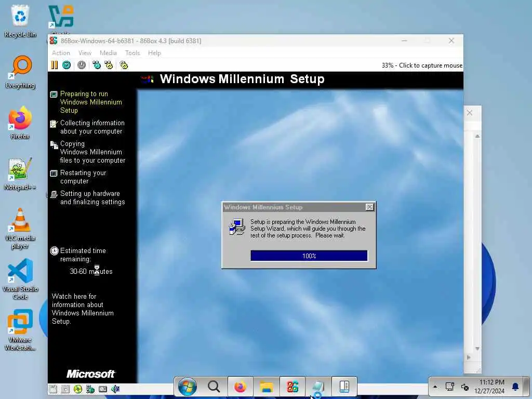Image resolution: width=532 pixels, height=399 pixels.
Task: Click the computer icon in setup dialog
Action: pos(237,228)
